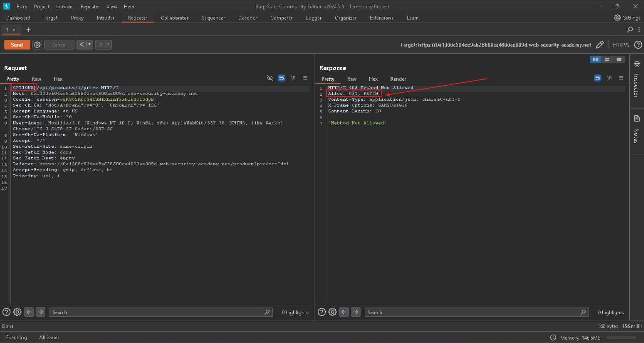
Task: Click response search help icon
Action: coord(321,312)
